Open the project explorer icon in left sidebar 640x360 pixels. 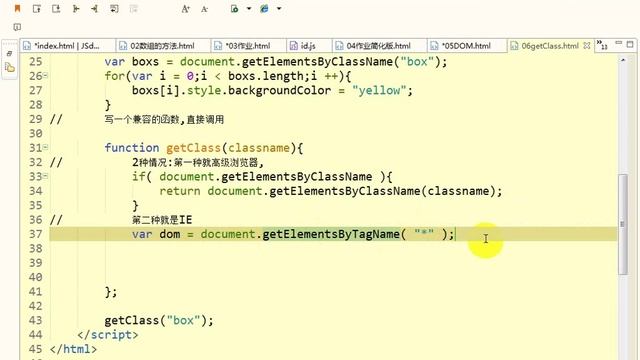pyautogui.click(x=10, y=67)
